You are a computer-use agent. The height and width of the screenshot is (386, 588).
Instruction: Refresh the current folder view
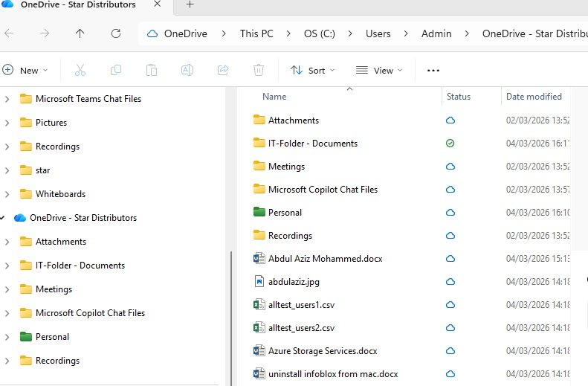click(x=116, y=33)
